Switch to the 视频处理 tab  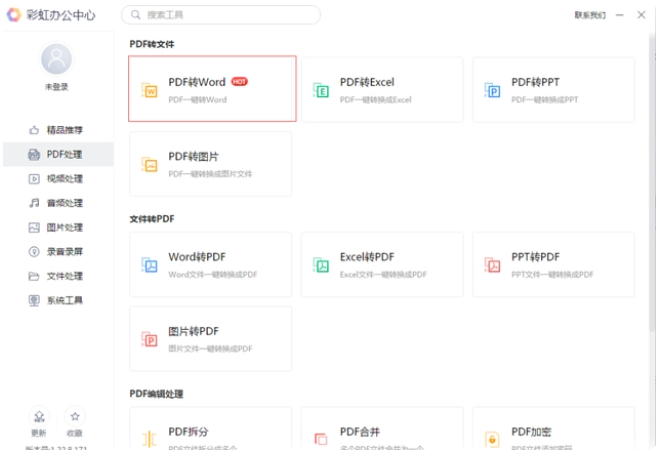(58, 179)
